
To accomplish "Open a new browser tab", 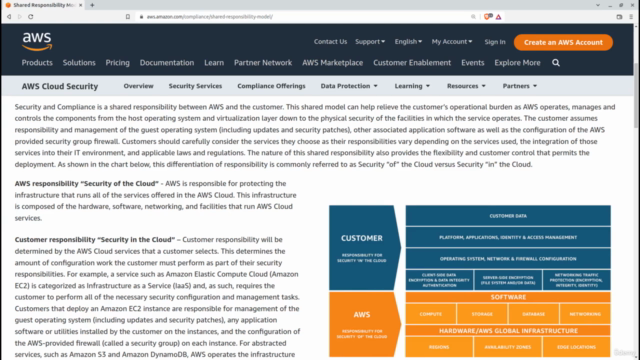I will click(x=92, y=5).
